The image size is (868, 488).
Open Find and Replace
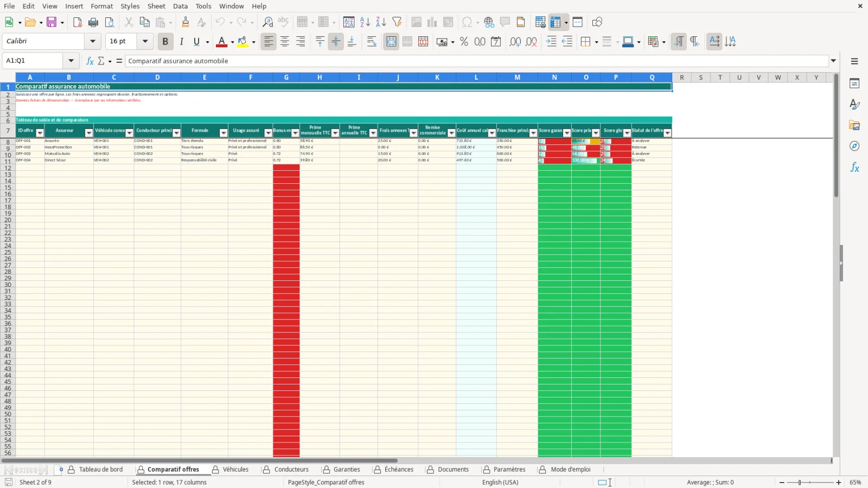click(267, 22)
